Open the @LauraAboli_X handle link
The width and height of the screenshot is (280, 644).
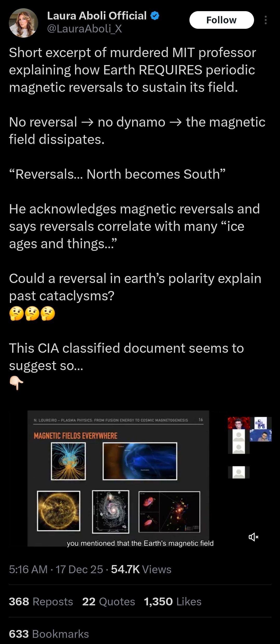pos(84,29)
